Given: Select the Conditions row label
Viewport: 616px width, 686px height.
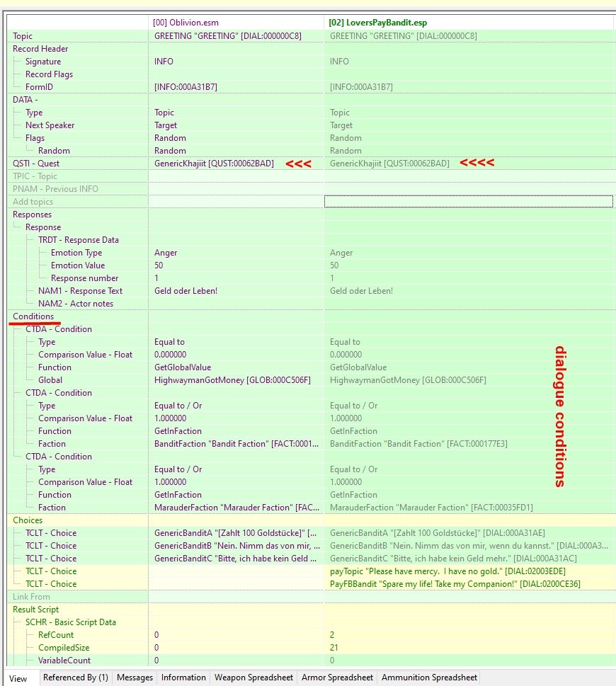Looking at the screenshot, I should point(33,316).
